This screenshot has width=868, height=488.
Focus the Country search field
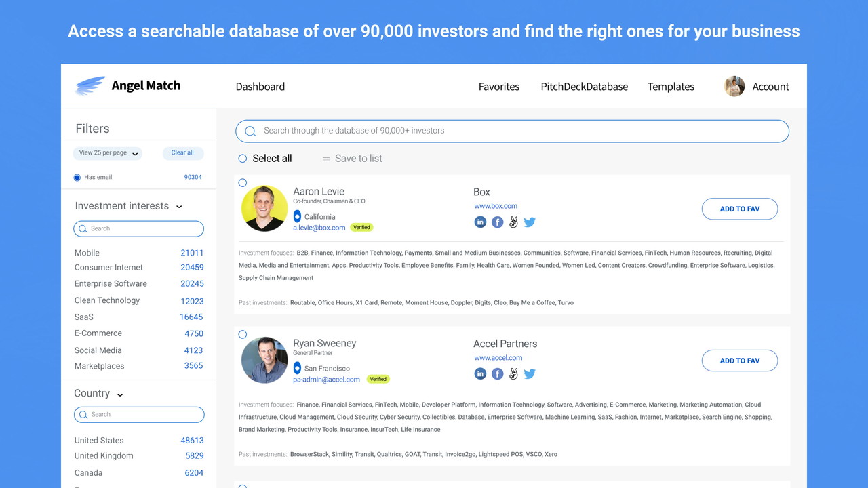click(x=139, y=415)
